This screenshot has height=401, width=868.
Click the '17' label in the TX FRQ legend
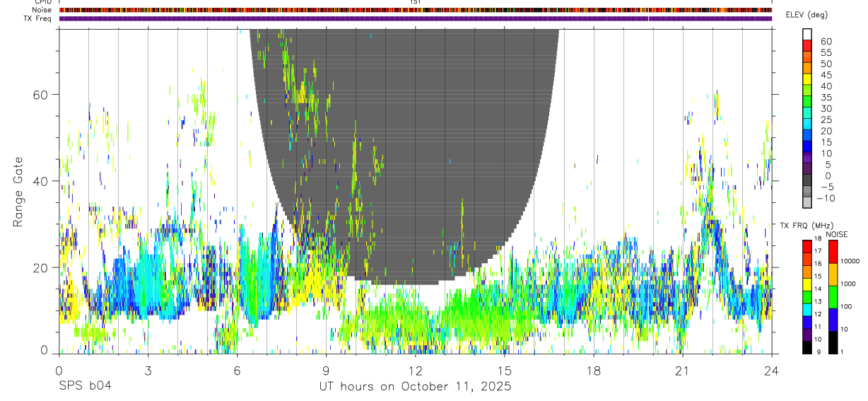[819, 252]
